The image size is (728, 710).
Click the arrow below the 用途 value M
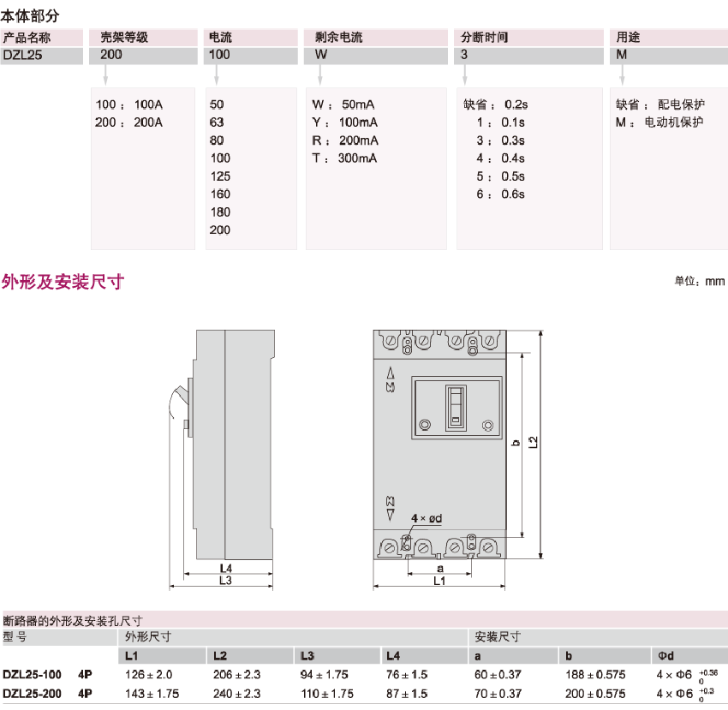pyautogui.click(x=623, y=75)
